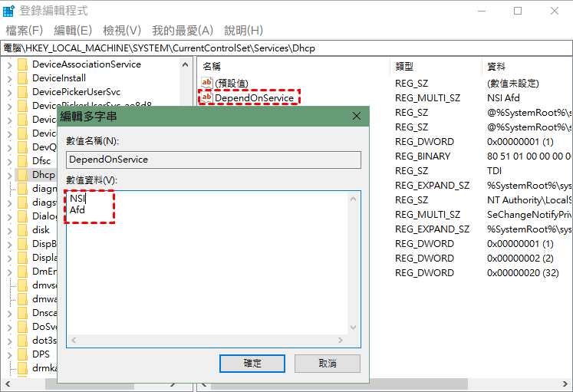This screenshot has height=392, width=573.
Task: Click the diags folder icon
Action: pos(23,203)
